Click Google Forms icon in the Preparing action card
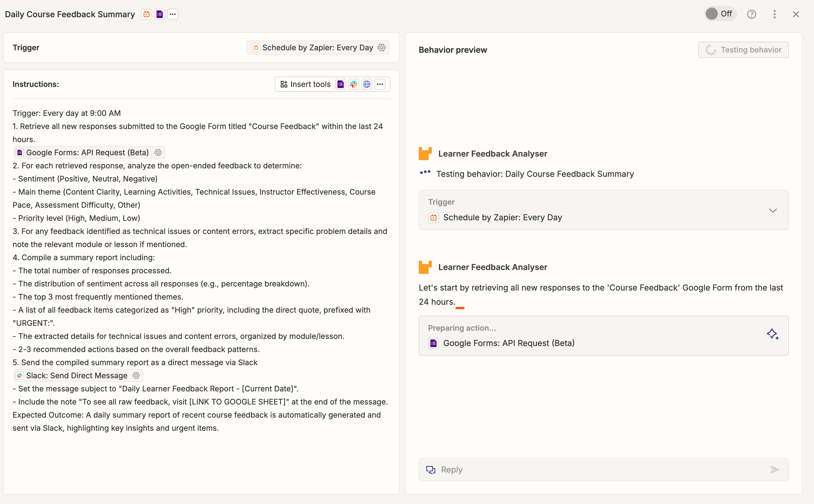 click(433, 343)
